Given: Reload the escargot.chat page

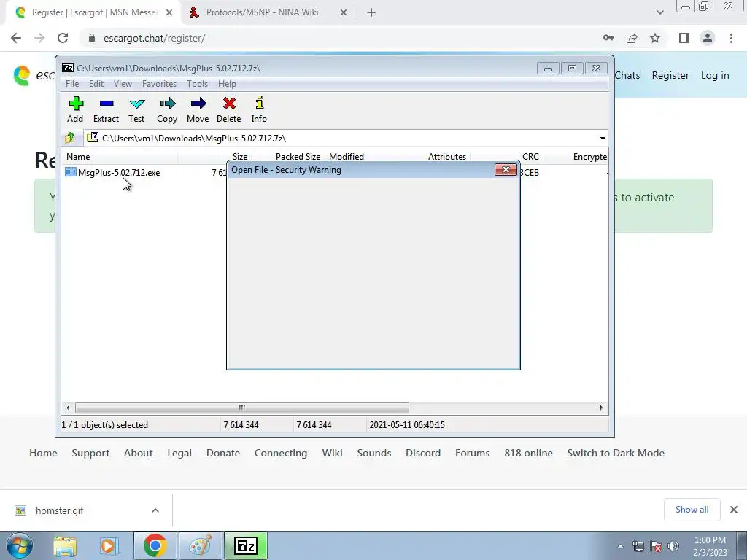Looking at the screenshot, I should click(x=63, y=38).
